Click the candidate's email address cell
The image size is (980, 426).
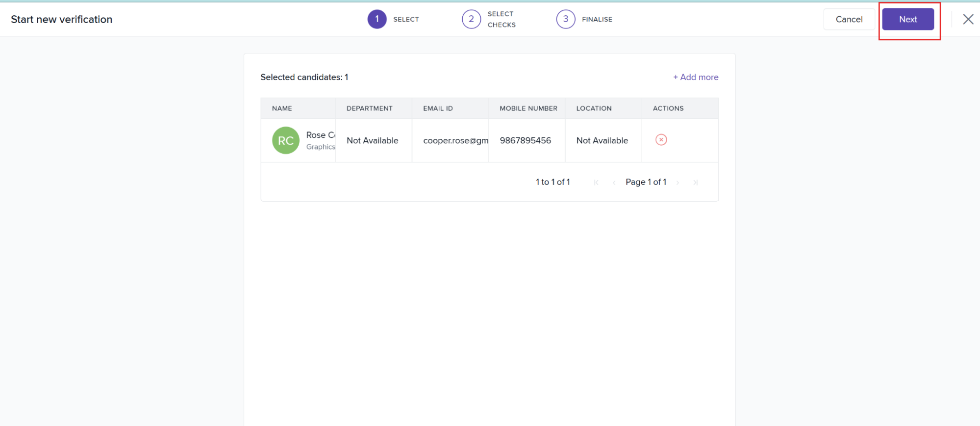coord(455,140)
